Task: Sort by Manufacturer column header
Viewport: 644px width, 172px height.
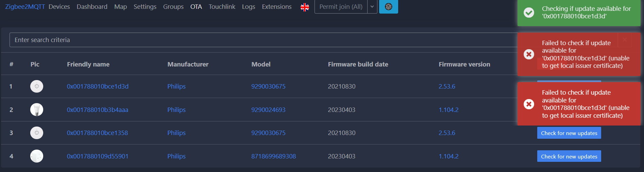Action: pyautogui.click(x=188, y=64)
